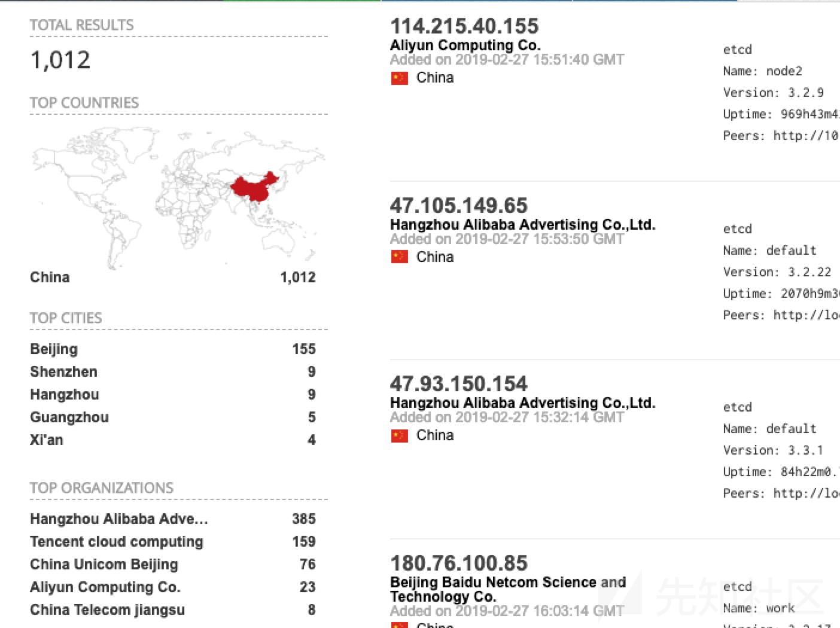Filter results by city Guangzhou
This screenshot has width=840, height=628.
coord(69,417)
